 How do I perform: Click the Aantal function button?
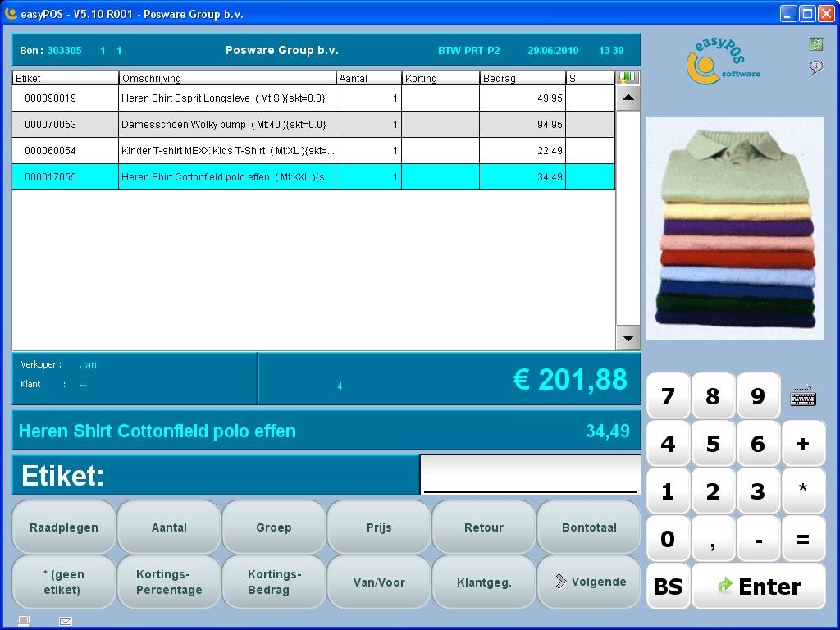point(169,527)
